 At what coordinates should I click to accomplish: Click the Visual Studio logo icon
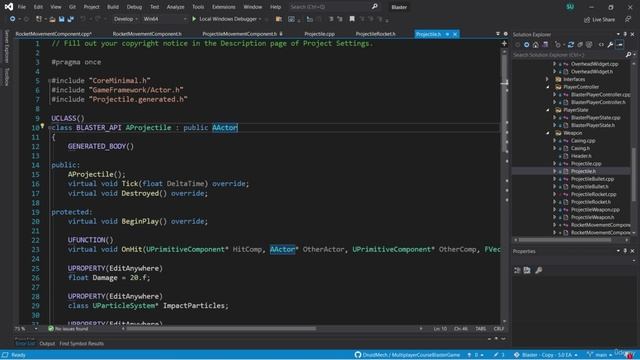9,7
